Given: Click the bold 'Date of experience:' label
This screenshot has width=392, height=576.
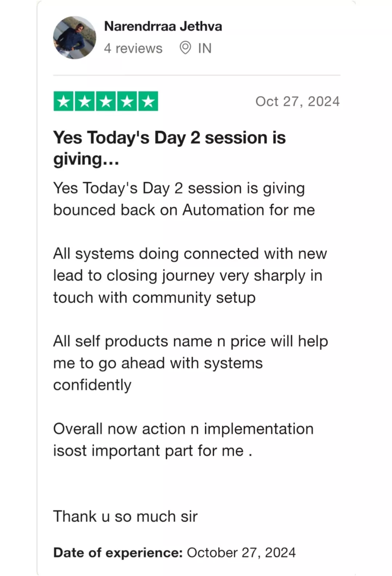Looking at the screenshot, I should click(118, 553).
